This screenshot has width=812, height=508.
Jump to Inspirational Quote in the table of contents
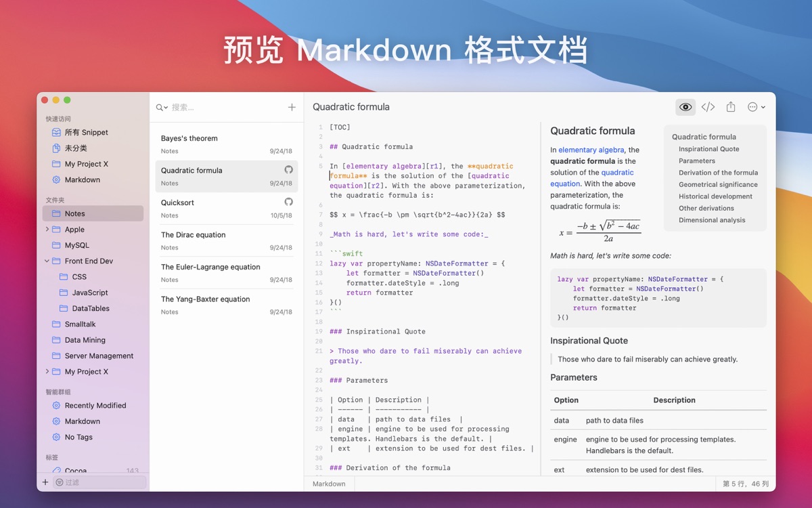(708, 149)
